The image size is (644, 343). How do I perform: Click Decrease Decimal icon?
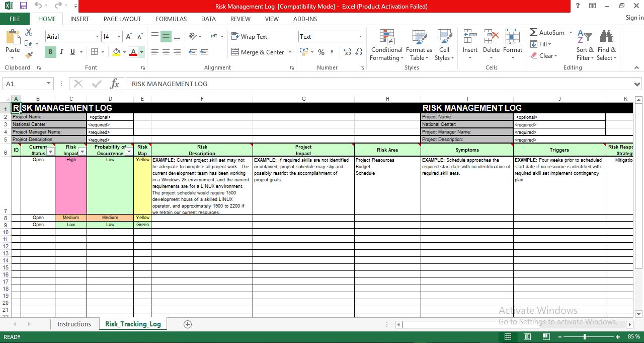coord(358,52)
